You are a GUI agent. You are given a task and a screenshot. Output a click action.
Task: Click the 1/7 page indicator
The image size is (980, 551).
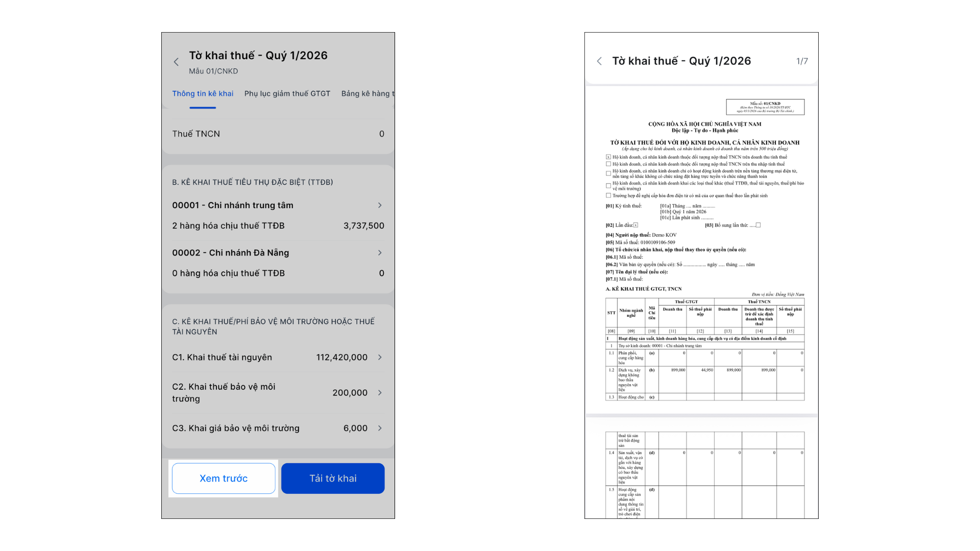(x=802, y=61)
